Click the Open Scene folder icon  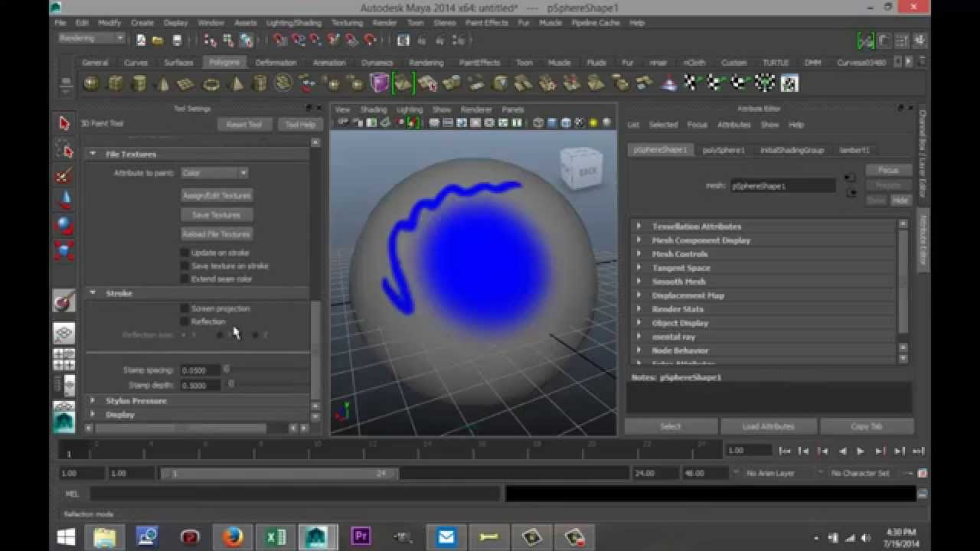click(x=158, y=40)
